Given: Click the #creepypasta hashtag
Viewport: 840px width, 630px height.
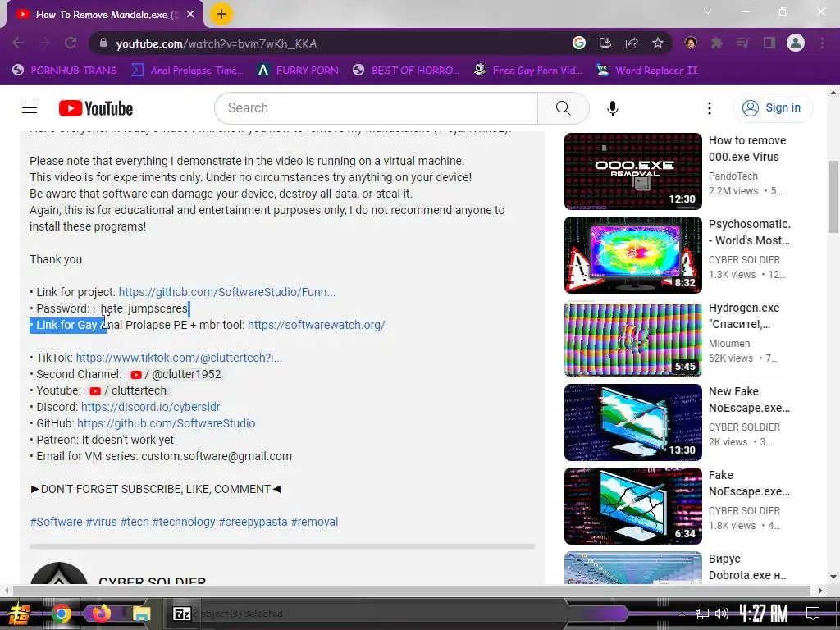Looking at the screenshot, I should click(253, 522).
